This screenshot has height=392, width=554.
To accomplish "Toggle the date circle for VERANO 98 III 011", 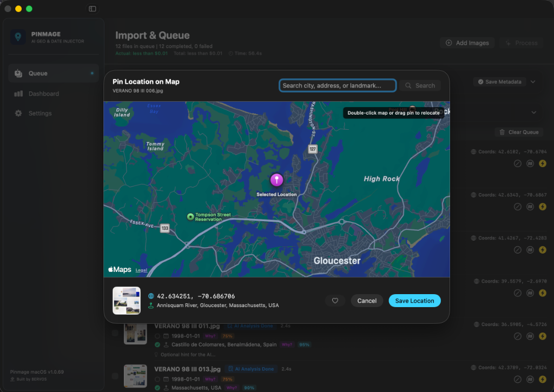I will (157, 336).
